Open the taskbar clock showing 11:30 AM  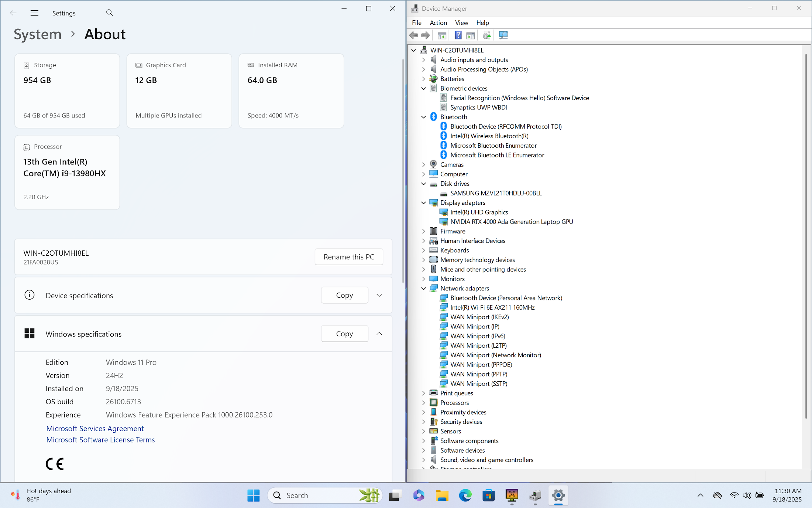click(x=788, y=495)
